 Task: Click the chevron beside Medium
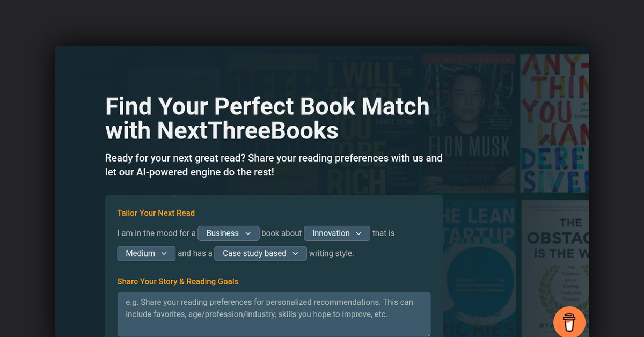tap(165, 253)
